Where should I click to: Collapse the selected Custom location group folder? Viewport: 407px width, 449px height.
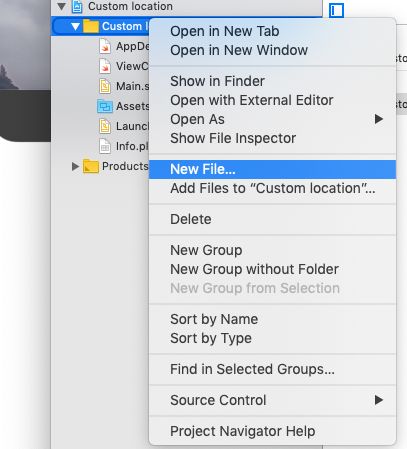click(x=75, y=26)
